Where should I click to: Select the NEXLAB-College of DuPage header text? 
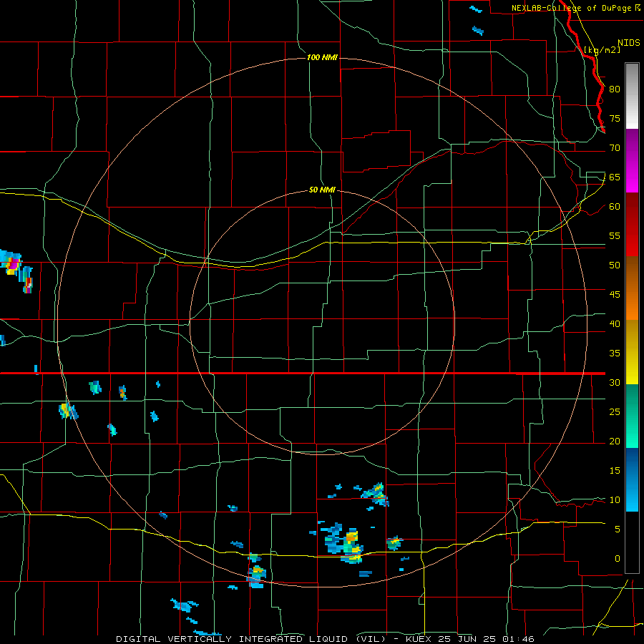(x=575, y=8)
